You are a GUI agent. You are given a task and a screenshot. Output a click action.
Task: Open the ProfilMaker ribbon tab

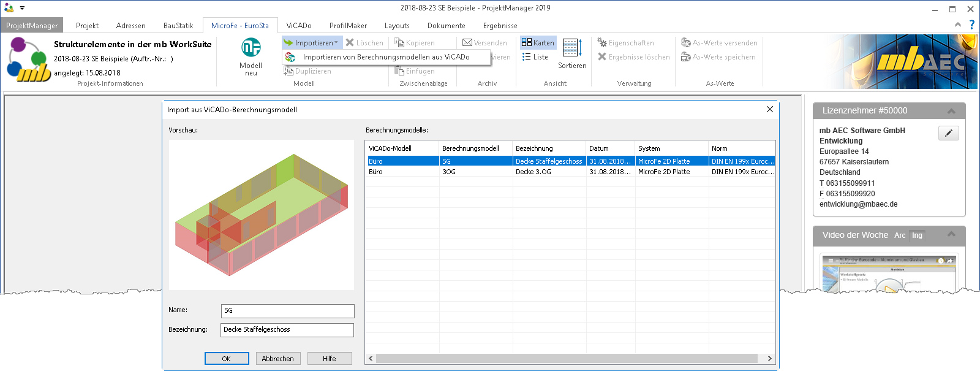[x=348, y=26]
